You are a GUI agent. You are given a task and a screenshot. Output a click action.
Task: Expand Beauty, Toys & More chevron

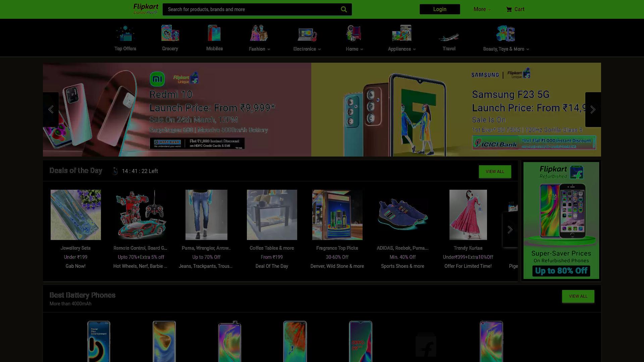528,49
